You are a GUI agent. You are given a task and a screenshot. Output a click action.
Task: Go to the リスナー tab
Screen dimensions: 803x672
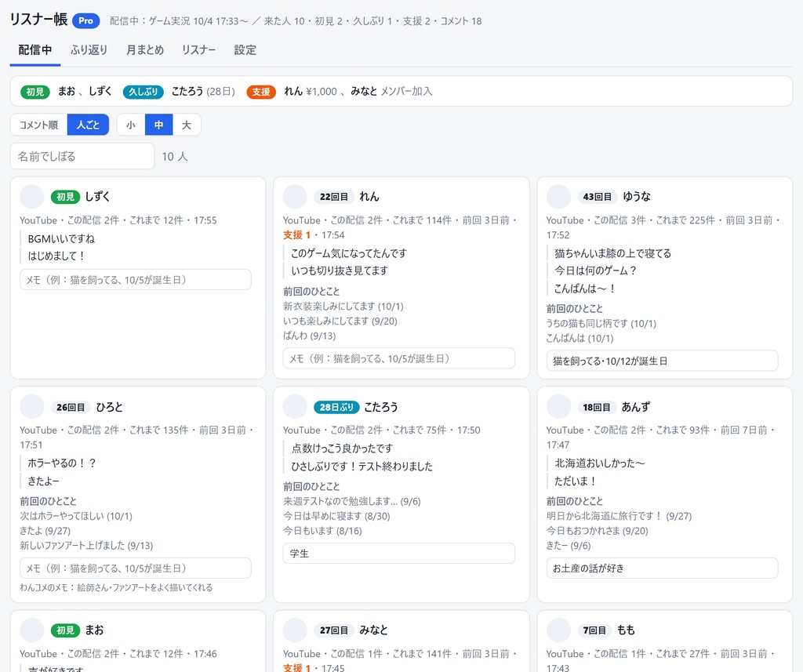click(198, 49)
